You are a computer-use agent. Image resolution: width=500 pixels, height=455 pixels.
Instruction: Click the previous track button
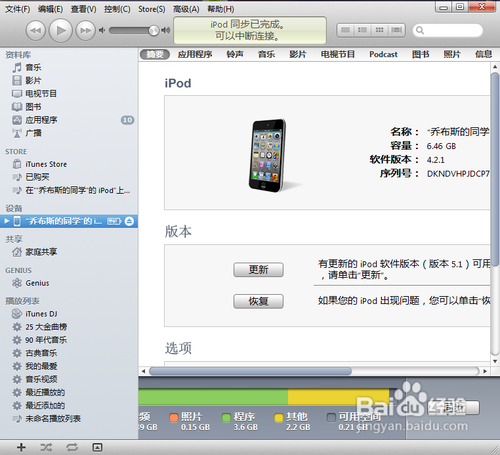click(x=36, y=30)
